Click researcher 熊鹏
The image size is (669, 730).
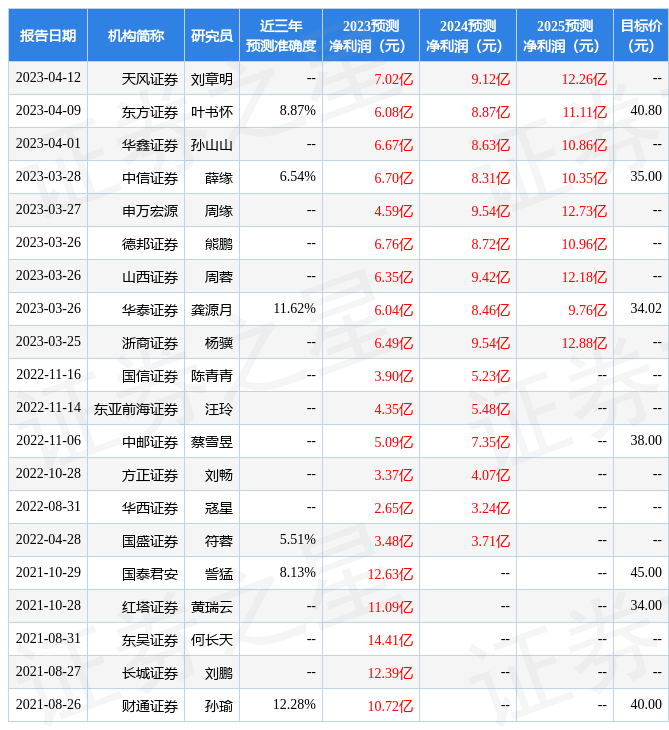coord(219,244)
